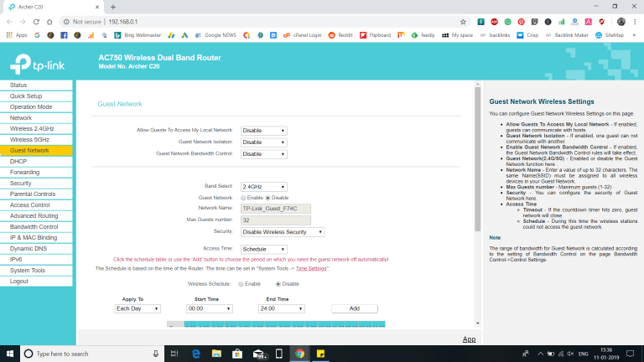
Task: Open the Access Time dropdown
Action: [263, 249]
